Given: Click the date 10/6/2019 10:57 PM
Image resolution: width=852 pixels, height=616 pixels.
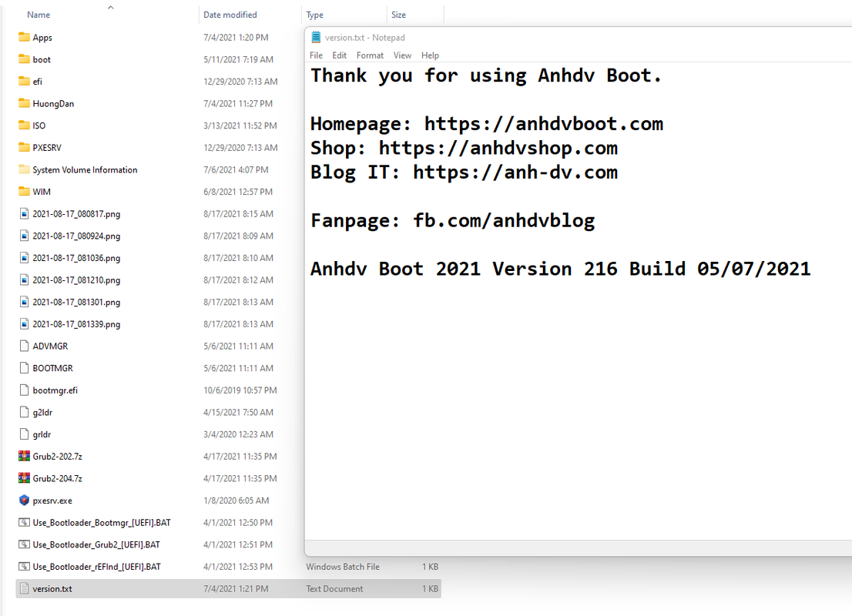Looking at the screenshot, I should pyautogui.click(x=240, y=390).
